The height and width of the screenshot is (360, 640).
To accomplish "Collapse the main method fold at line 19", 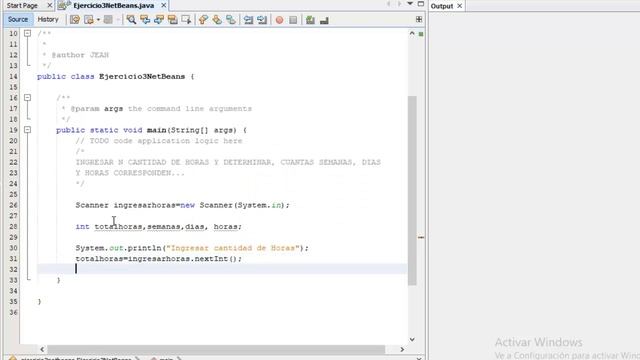I will pos(27,130).
